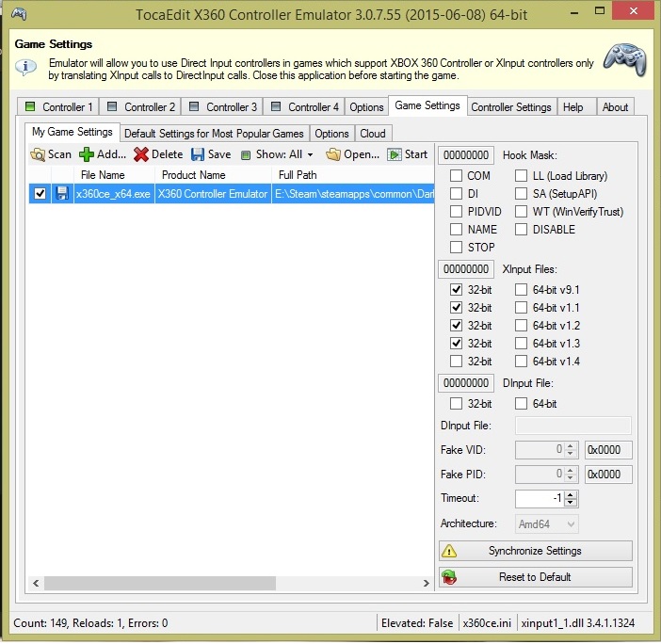Viewport: 661px width, 644px height.
Task: Click the floppy icon in x360ce_x64.exe row
Action: 62,193
